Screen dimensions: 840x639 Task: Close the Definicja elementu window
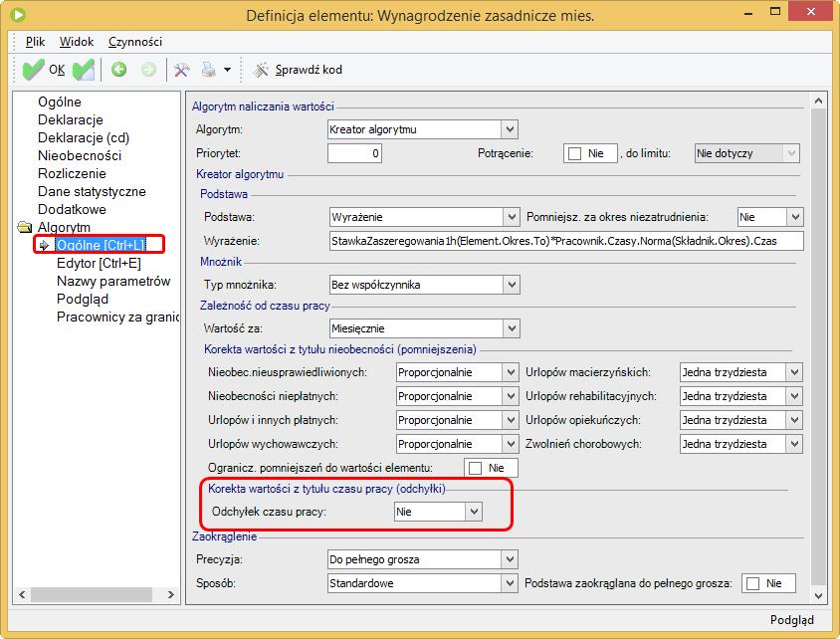click(811, 11)
